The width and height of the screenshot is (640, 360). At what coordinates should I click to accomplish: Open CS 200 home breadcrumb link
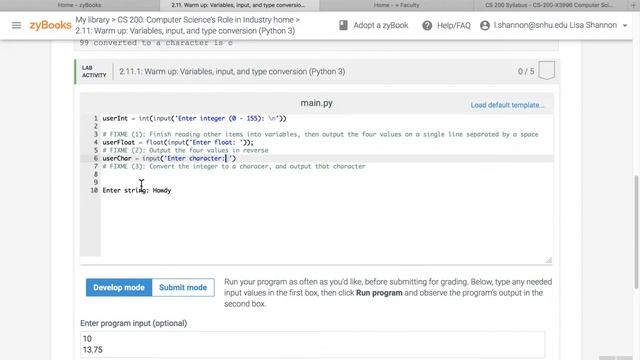pyautogui.click(x=205, y=20)
